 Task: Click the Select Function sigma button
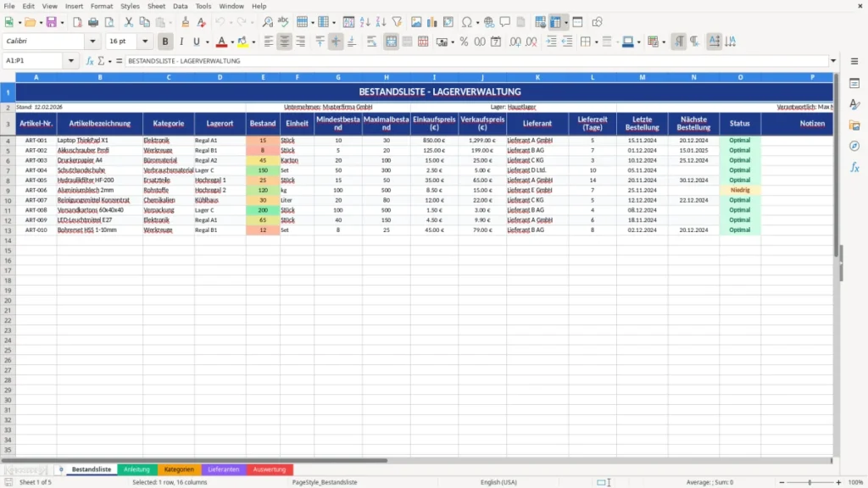(x=102, y=61)
